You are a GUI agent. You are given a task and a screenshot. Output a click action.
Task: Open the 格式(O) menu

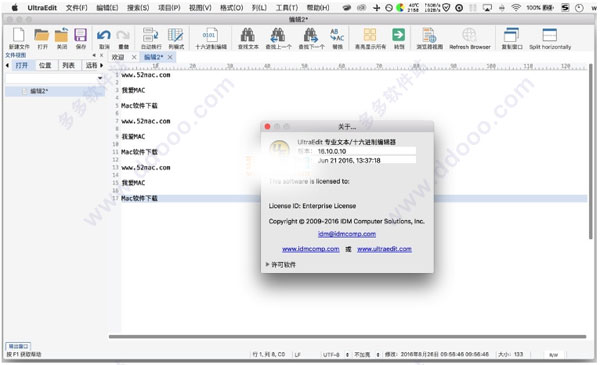(x=232, y=8)
